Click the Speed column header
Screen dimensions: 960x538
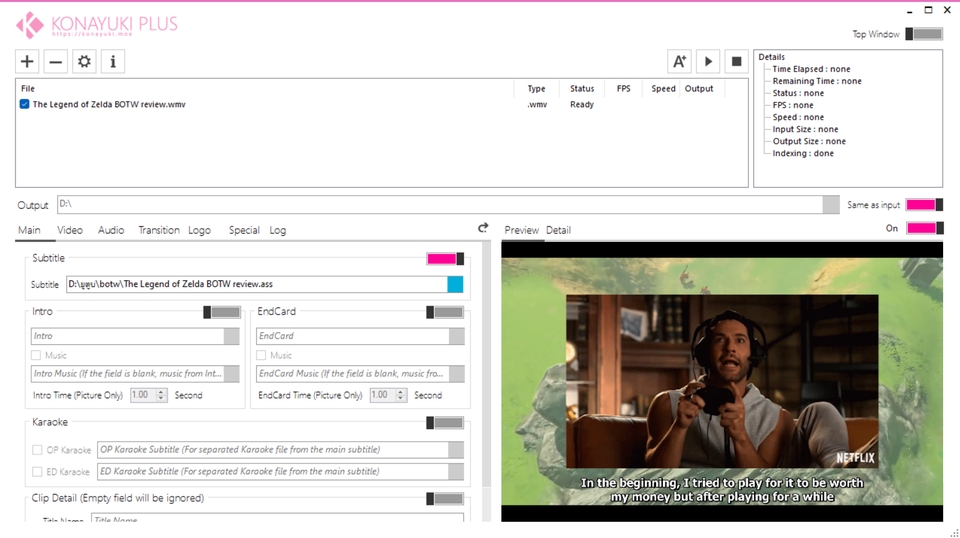click(x=663, y=88)
